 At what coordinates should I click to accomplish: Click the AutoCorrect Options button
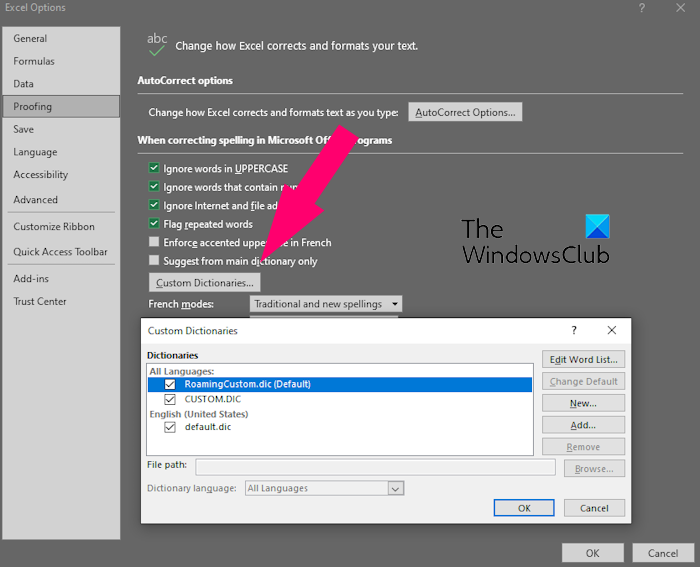465,112
